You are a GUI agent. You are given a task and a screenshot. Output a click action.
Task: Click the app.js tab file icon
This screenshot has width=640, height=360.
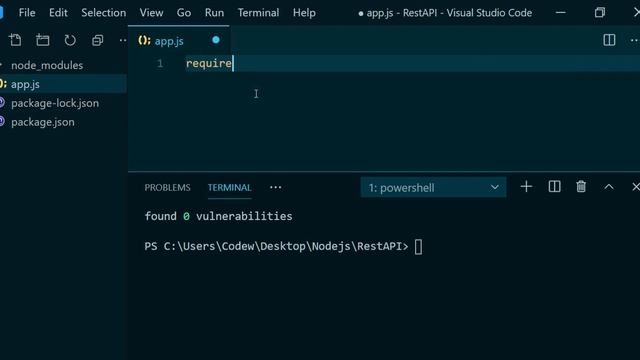pyautogui.click(x=144, y=40)
